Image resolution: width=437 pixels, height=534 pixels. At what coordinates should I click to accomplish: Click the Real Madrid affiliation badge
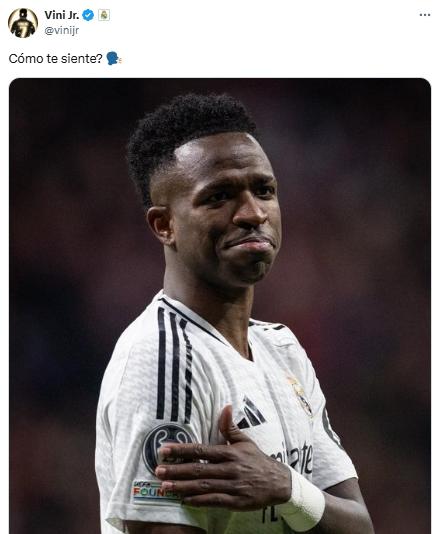coord(104,15)
